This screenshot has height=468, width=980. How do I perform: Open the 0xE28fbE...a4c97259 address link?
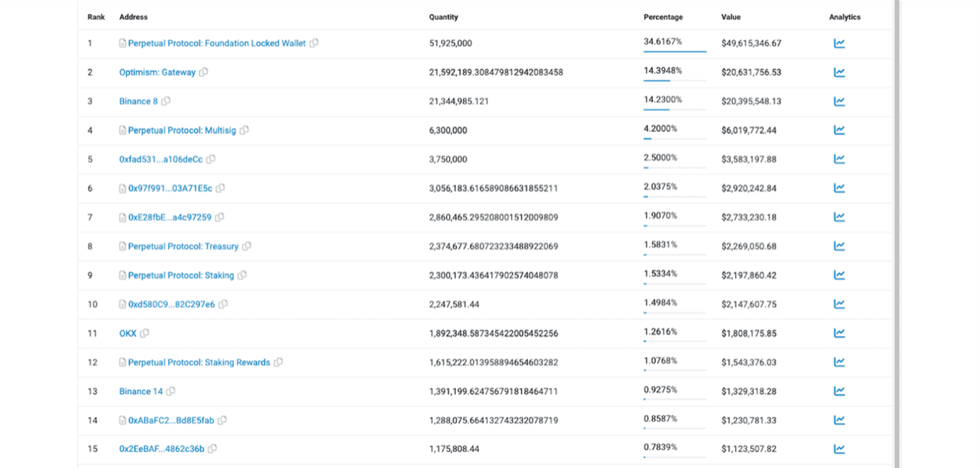[x=170, y=217]
